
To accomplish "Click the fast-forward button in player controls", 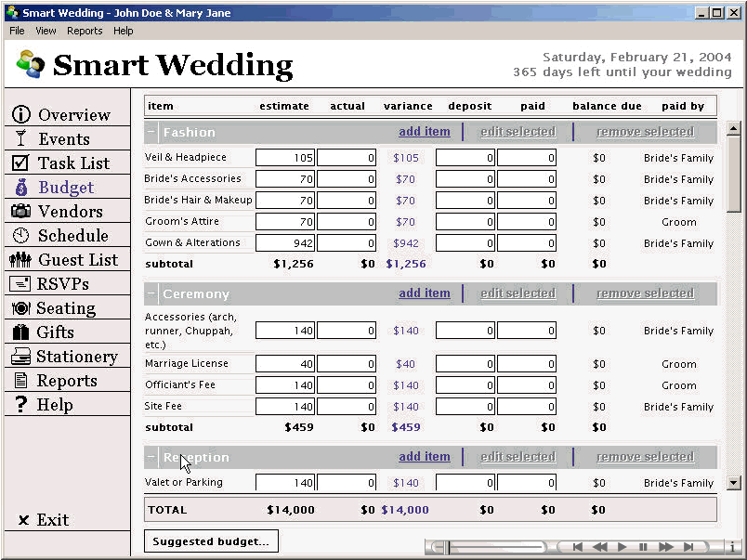I will (665, 547).
